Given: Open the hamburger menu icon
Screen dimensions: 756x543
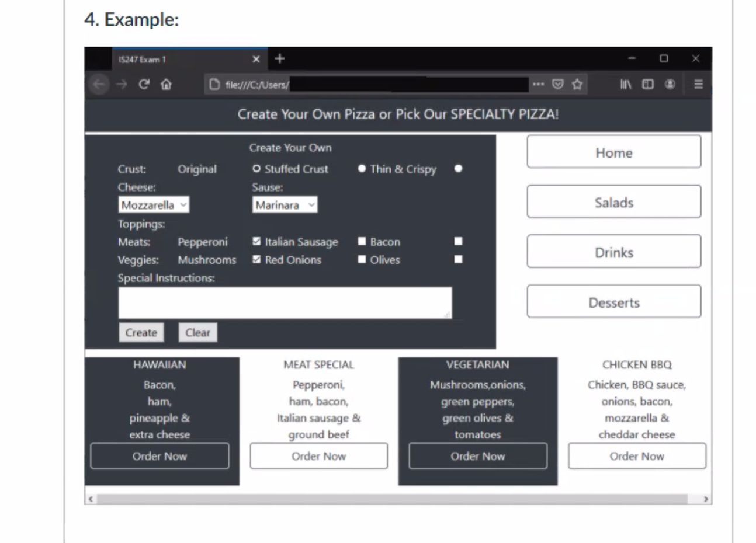Looking at the screenshot, I should click(x=698, y=84).
